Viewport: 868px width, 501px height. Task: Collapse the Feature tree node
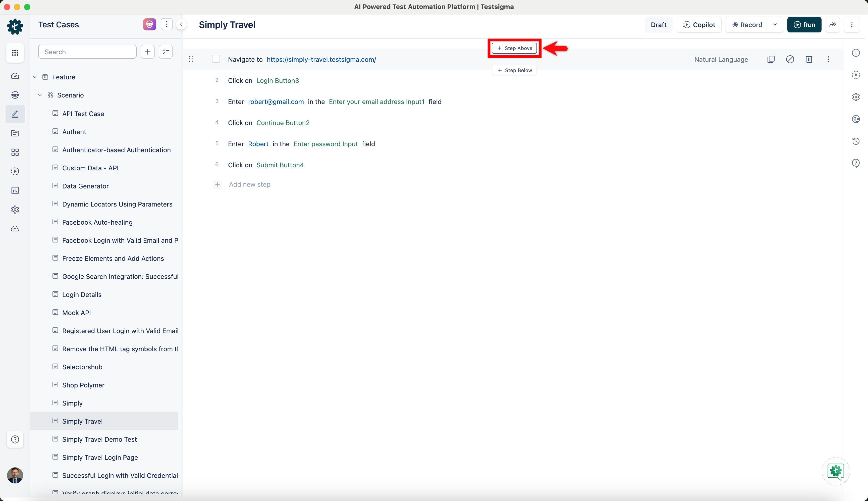coord(35,77)
